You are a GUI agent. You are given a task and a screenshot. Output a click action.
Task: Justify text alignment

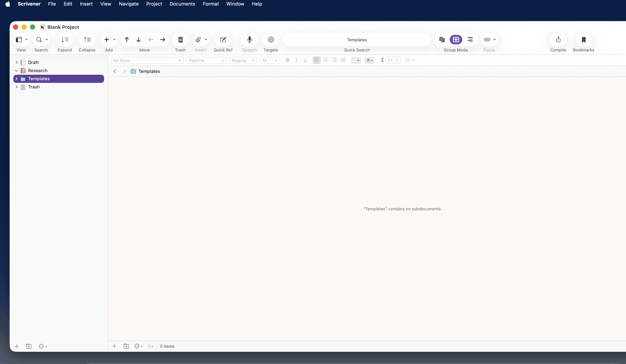tap(343, 60)
